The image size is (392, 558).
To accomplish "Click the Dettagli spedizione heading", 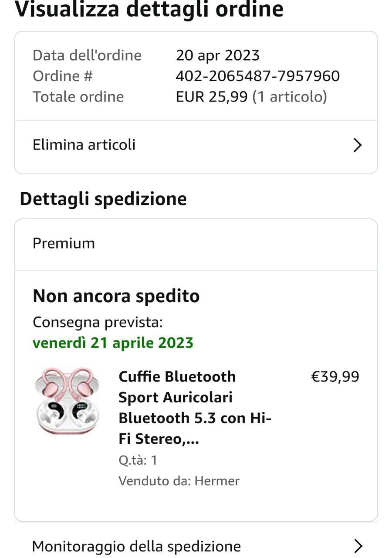I will (103, 199).
